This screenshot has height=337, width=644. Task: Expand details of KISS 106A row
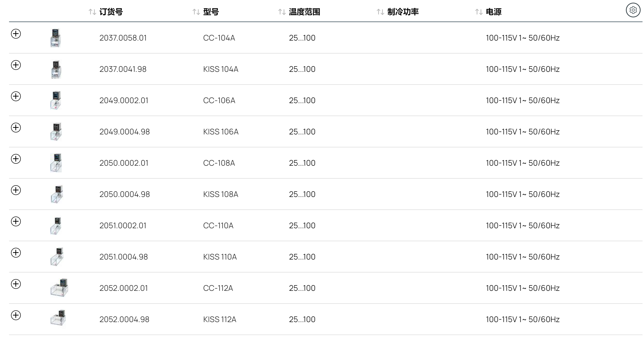[16, 128]
